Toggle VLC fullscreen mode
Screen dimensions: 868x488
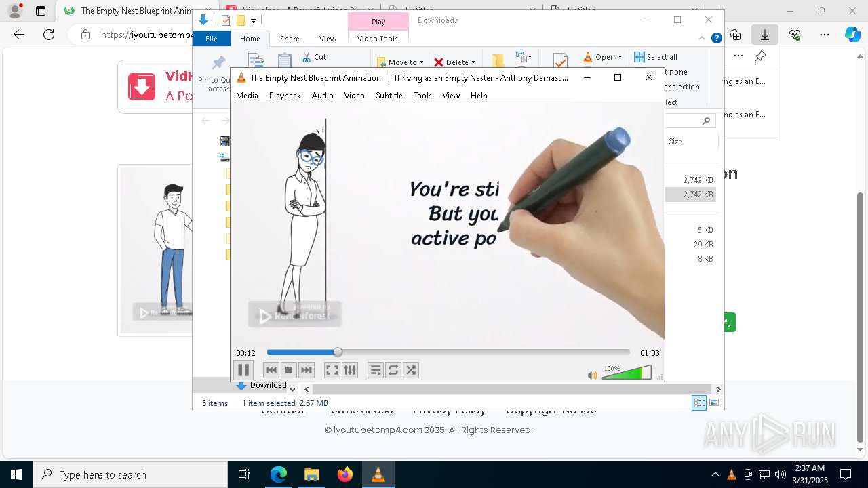pos(332,370)
